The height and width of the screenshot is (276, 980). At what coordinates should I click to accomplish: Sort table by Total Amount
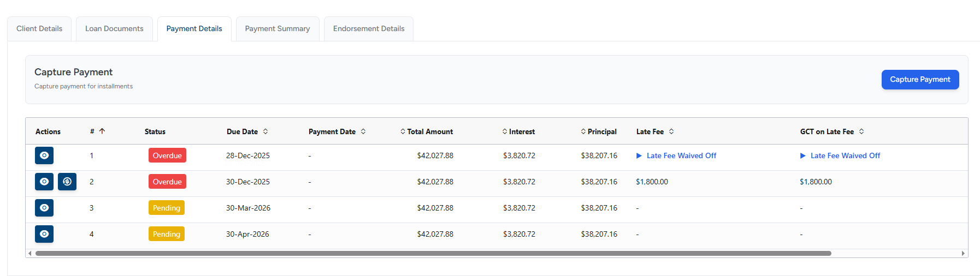(x=403, y=131)
